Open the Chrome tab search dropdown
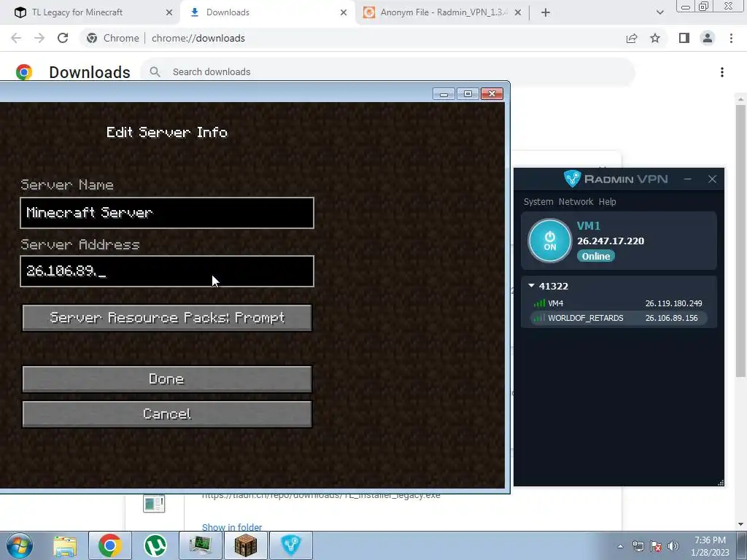Screen dimensions: 747x560 point(659,12)
